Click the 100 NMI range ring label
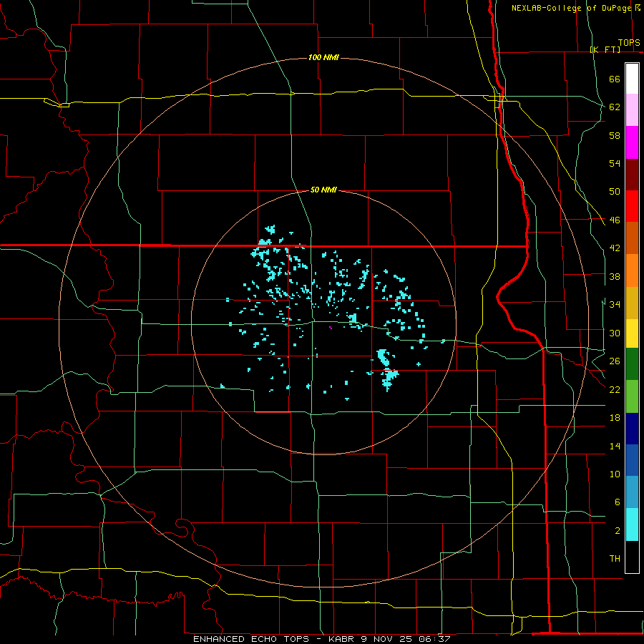Viewport: 644px width, 644px height. click(x=323, y=57)
